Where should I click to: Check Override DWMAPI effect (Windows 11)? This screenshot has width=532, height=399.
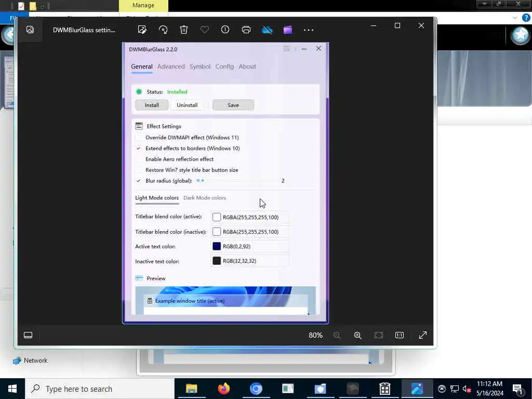coord(138,137)
